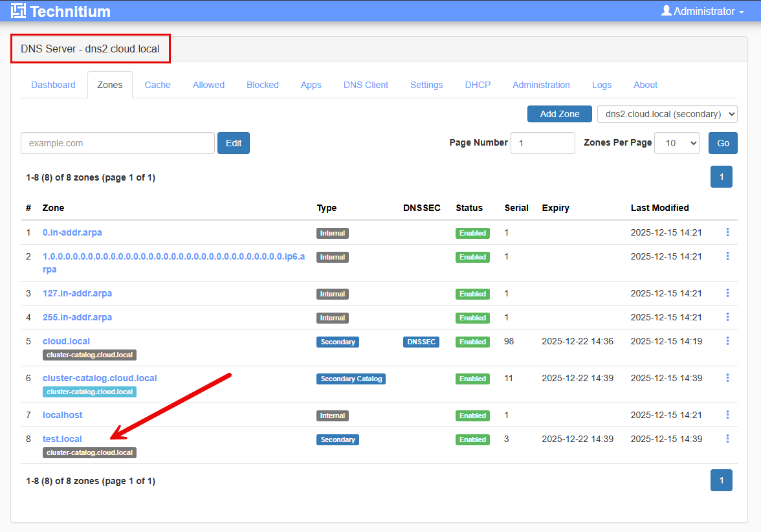The image size is (761, 532).
Task: Click the Edit zone button
Action: click(x=234, y=143)
